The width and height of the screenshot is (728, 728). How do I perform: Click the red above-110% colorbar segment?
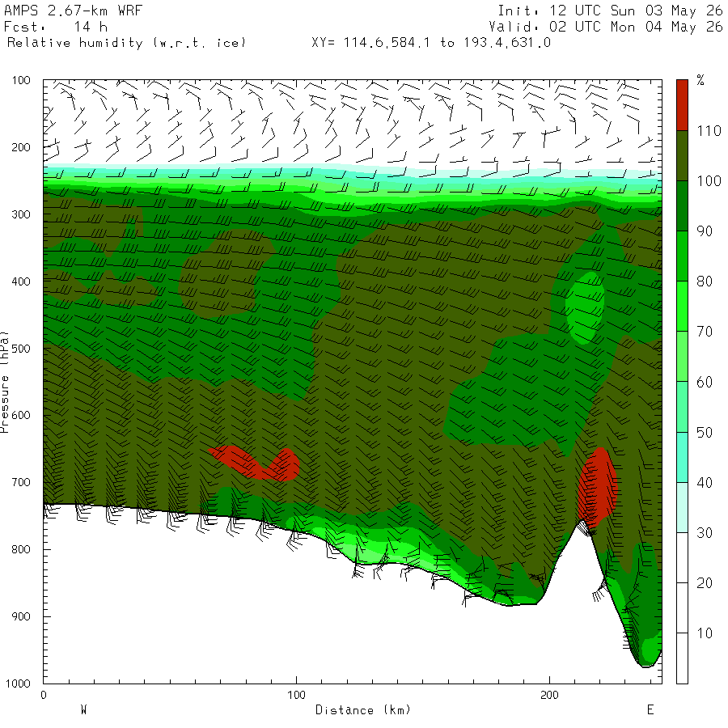(682, 105)
